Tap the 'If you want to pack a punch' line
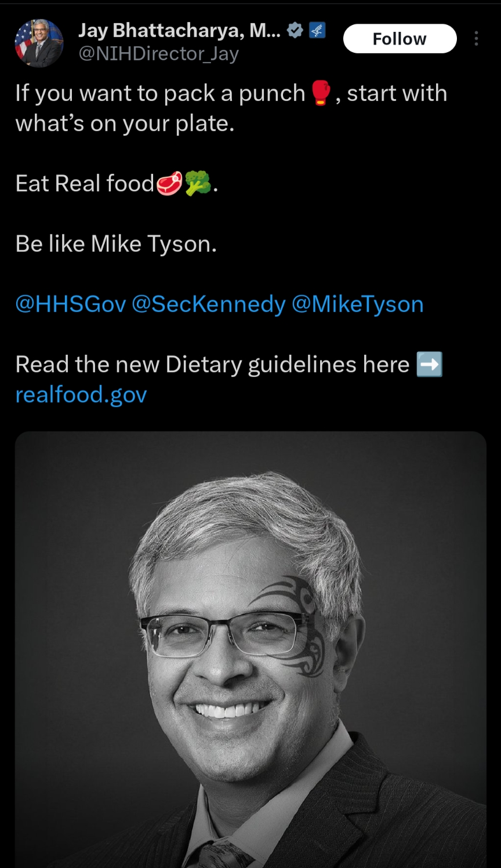The height and width of the screenshot is (868, 501). (161, 93)
